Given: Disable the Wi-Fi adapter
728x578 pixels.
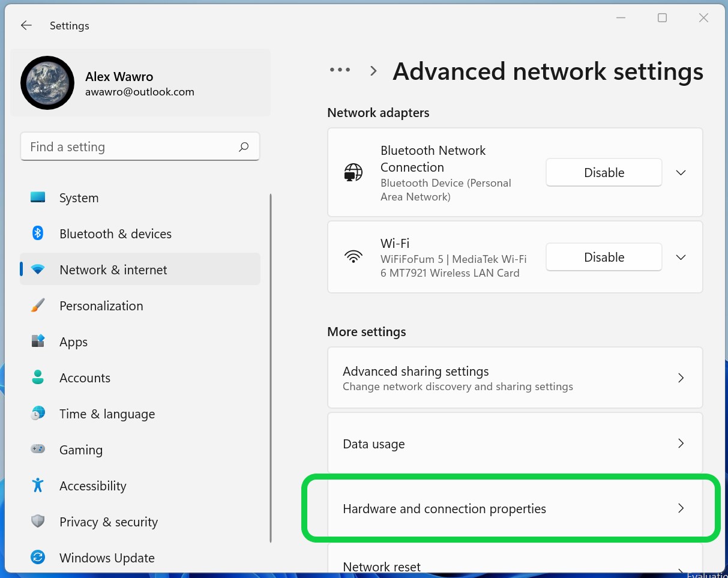Looking at the screenshot, I should (x=604, y=257).
